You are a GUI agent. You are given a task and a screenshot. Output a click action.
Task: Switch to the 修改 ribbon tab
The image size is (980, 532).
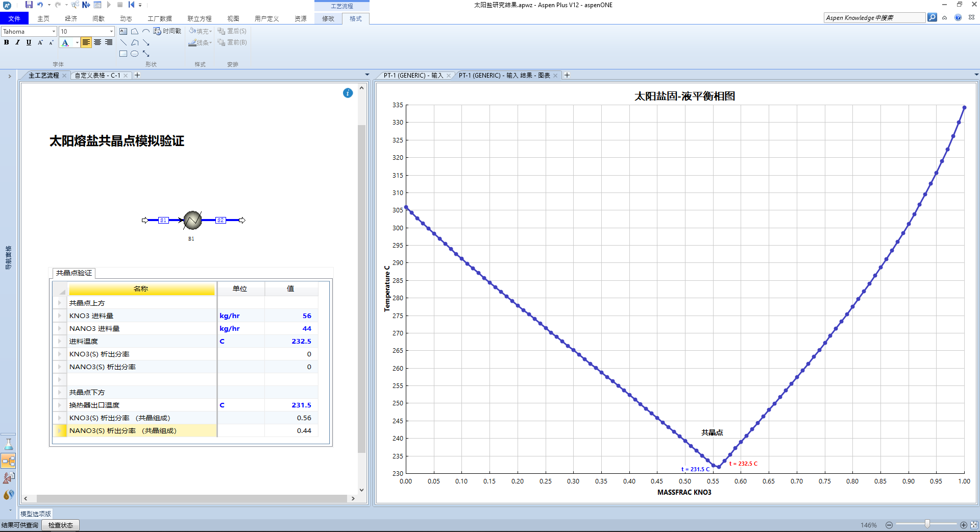tap(328, 18)
